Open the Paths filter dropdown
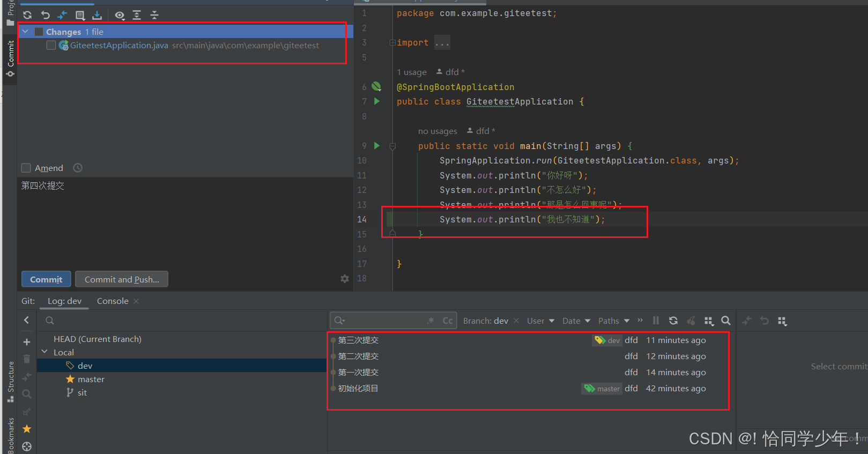Screen dimensions: 868x454 (614, 321)
